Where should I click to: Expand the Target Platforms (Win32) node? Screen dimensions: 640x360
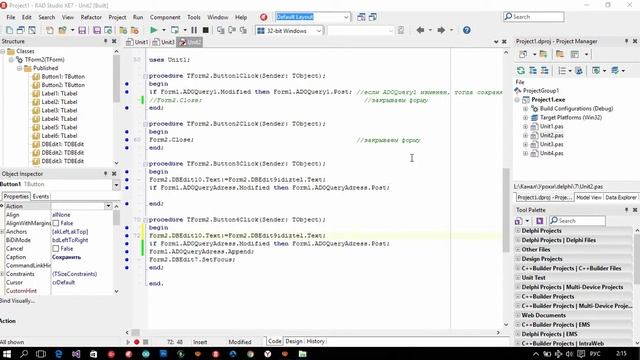526,118
